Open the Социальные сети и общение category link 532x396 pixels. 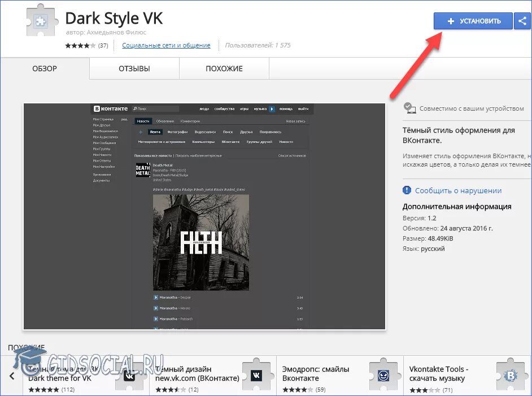166,45
